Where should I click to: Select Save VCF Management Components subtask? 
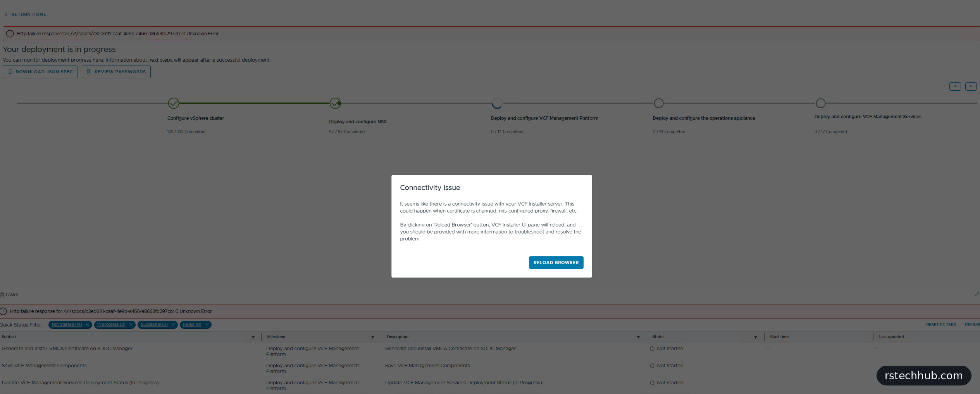tap(44, 366)
